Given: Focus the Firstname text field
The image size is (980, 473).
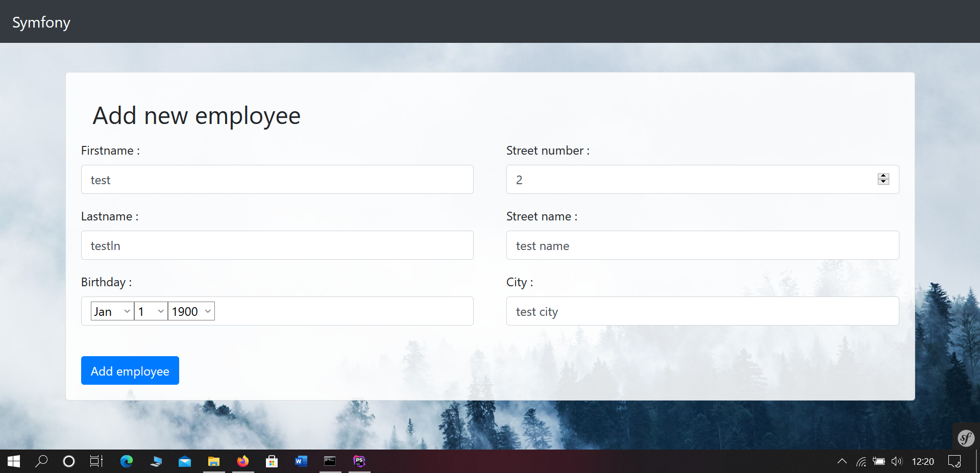Looking at the screenshot, I should [x=277, y=180].
